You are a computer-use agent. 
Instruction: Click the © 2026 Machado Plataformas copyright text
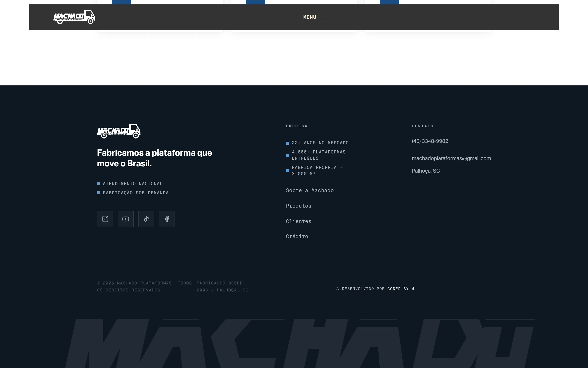[x=144, y=286]
